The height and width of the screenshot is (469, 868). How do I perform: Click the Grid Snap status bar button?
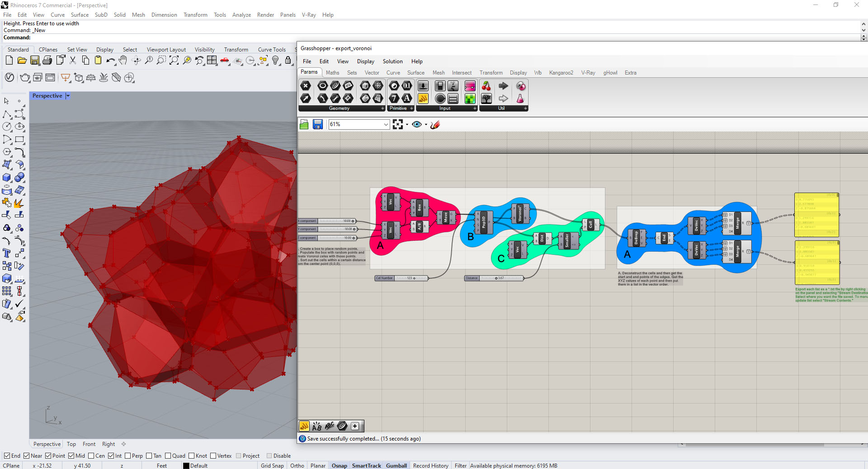tap(272, 465)
